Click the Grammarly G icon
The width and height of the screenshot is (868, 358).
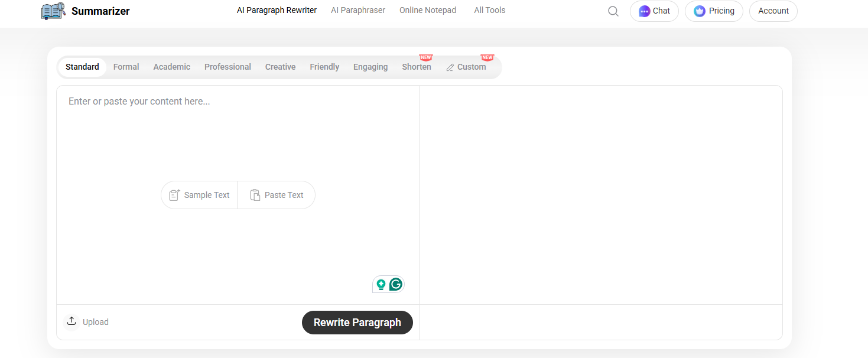[396, 284]
